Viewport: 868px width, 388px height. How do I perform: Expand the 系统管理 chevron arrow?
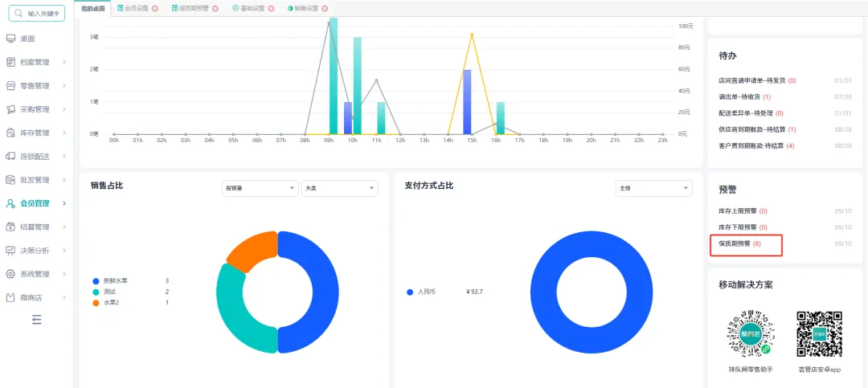[x=64, y=274]
